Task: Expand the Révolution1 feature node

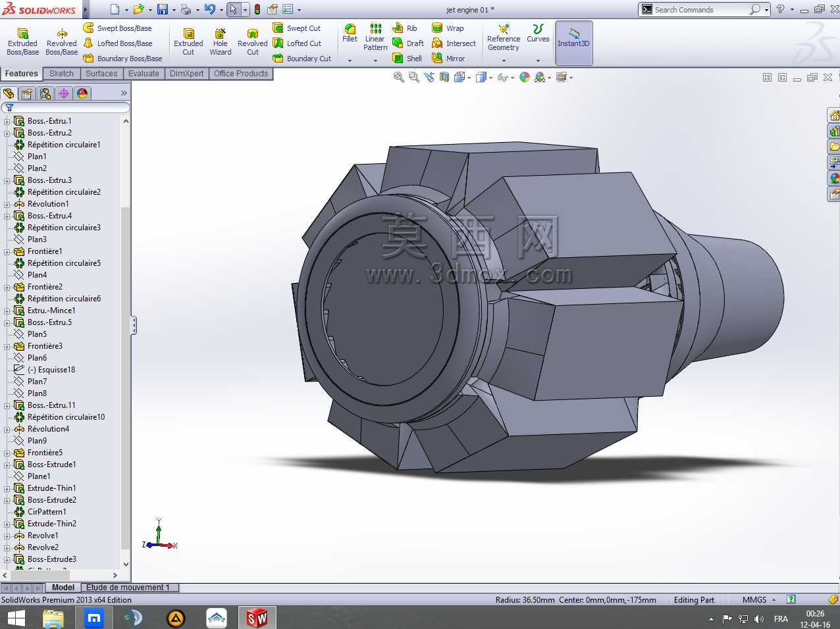Action: tap(7, 204)
